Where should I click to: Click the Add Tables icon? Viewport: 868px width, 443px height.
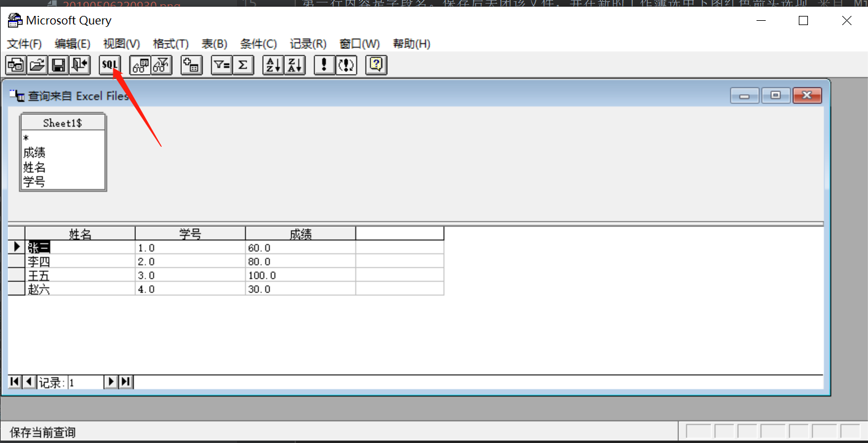coord(191,65)
